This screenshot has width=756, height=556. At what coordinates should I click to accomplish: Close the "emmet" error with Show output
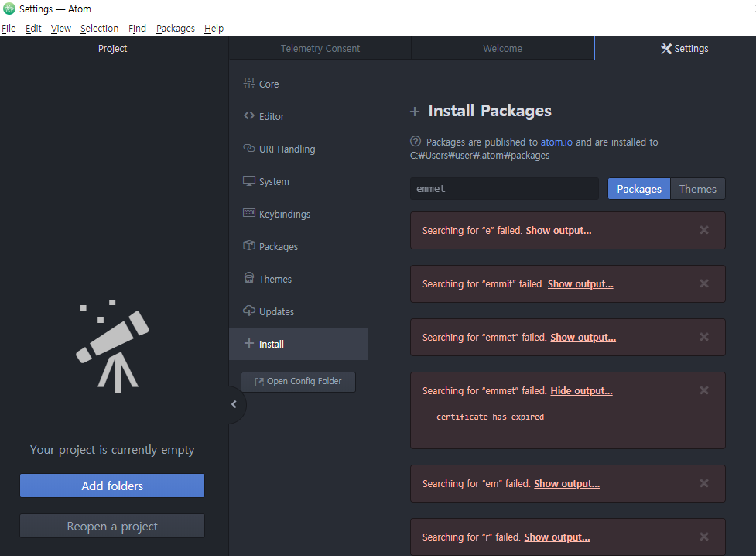[704, 337]
